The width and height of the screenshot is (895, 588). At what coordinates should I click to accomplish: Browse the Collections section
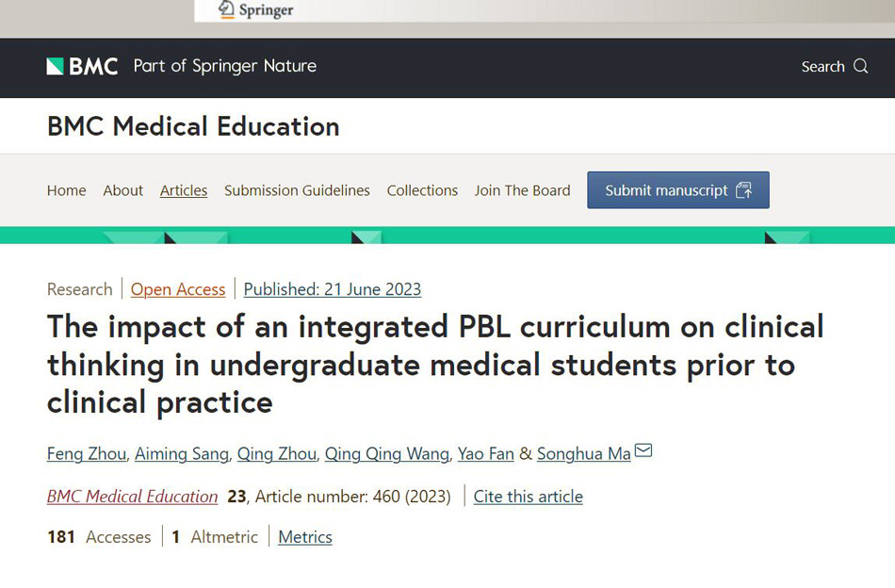pyautogui.click(x=422, y=190)
